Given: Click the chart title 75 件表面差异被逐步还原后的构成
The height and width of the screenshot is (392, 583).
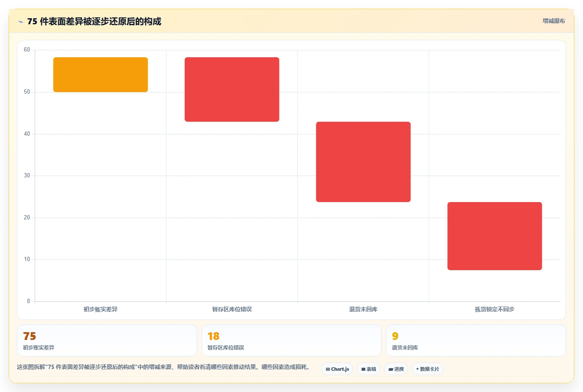Looking at the screenshot, I should (x=94, y=21).
